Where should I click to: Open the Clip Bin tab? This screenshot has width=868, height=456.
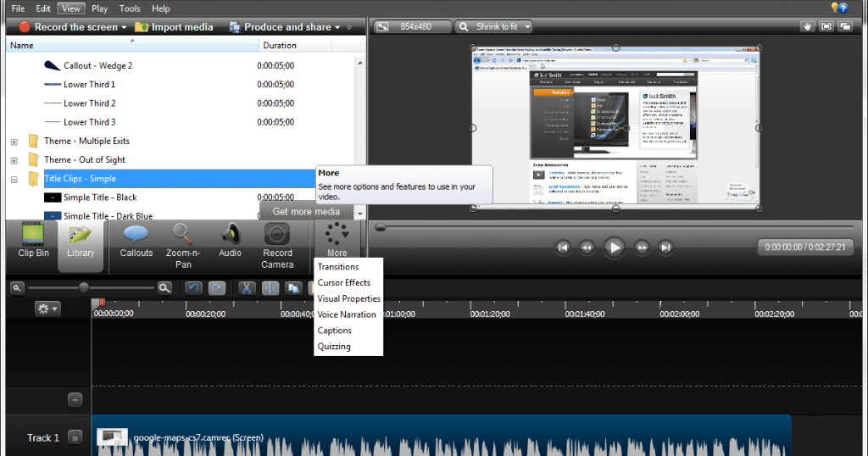33,242
